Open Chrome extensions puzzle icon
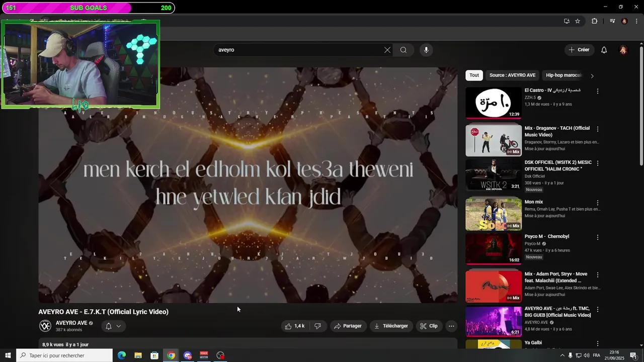 click(x=594, y=21)
